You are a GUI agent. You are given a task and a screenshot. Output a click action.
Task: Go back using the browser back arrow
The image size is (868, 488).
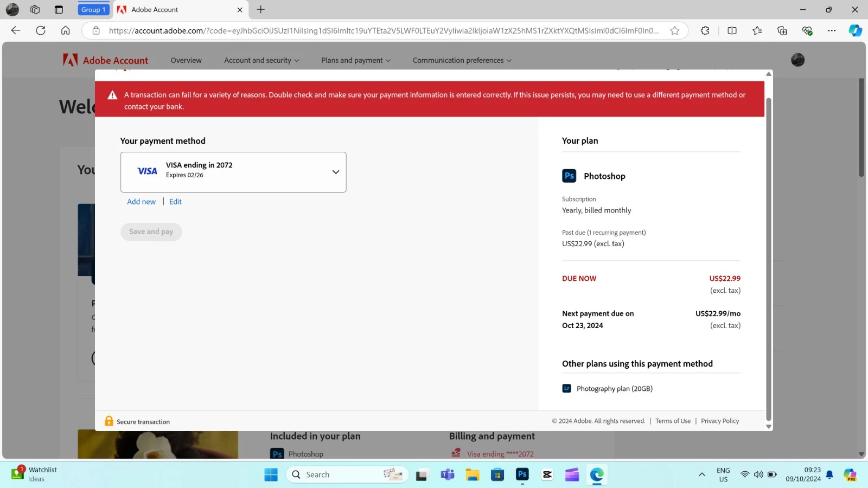click(x=16, y=30)
